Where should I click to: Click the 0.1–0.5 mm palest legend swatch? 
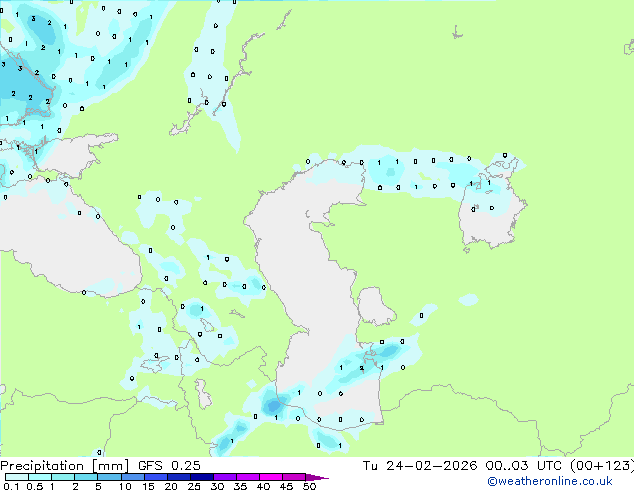17,477
